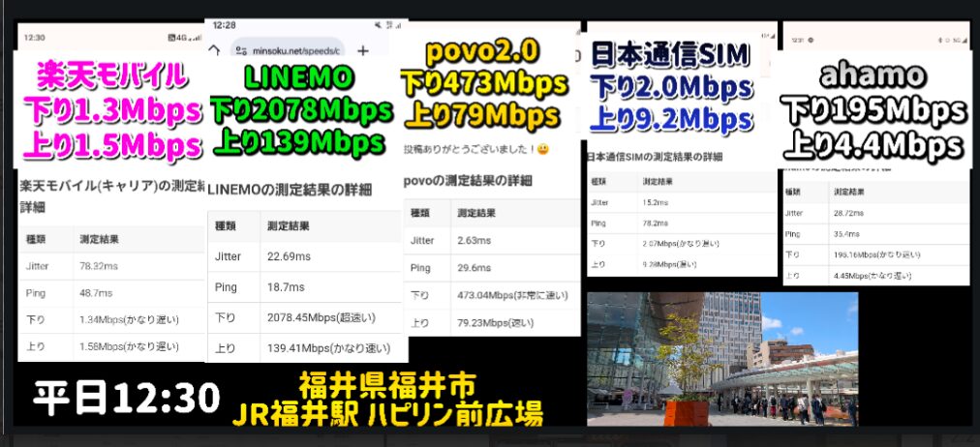Select Rakuten Ping value 48.7ms
The height and width of the screenshot is (447, 980).
(x=96, y=293)
